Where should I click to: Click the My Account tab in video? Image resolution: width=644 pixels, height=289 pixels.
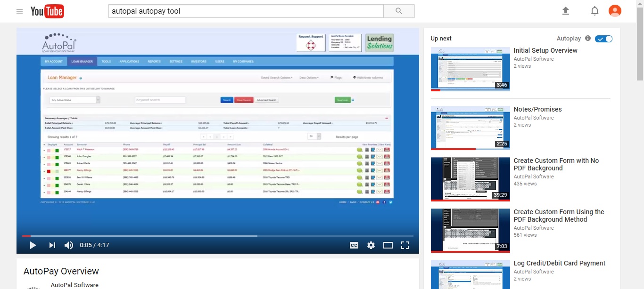pyautogui.click(x=54, y=61)
